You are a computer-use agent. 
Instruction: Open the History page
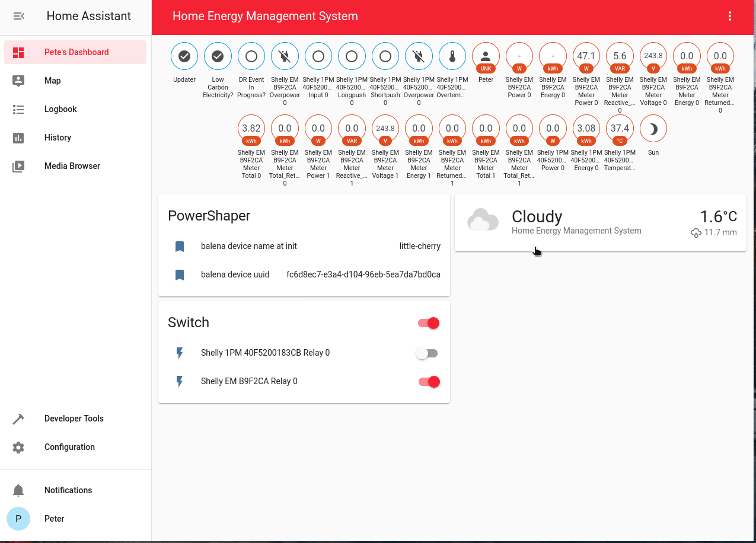click(x=75, y=138)
